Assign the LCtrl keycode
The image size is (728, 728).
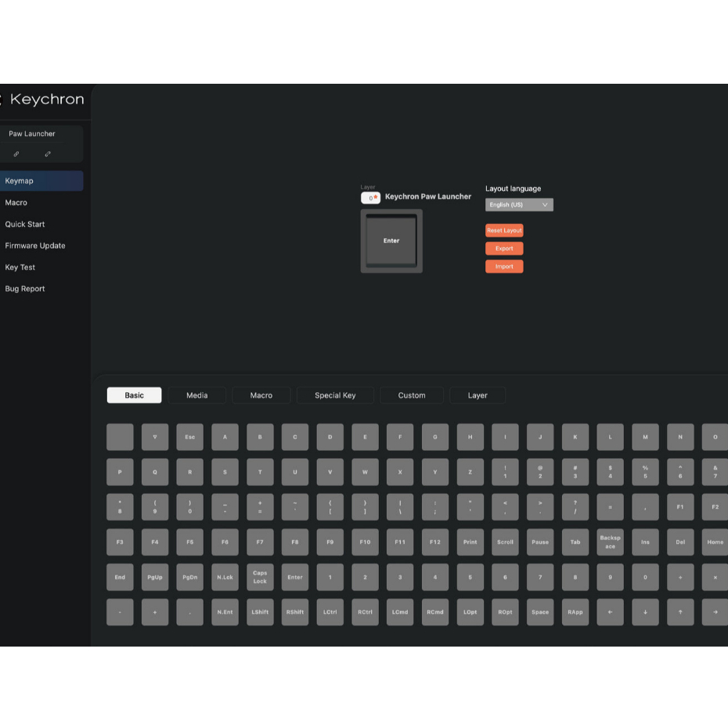pos(330,612)
